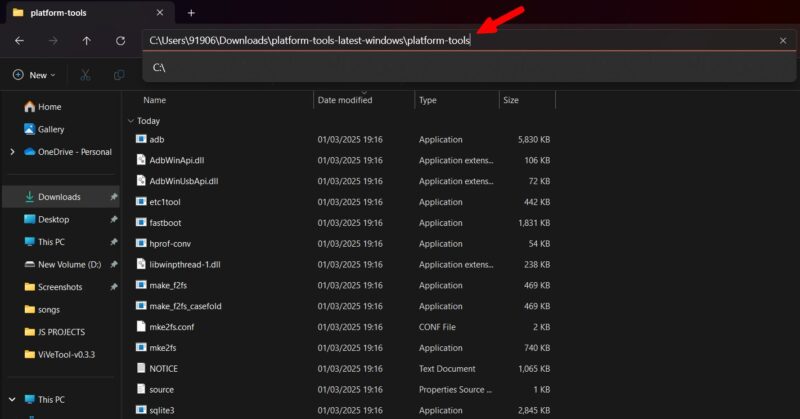Sort files by Date modified column
Image resolution: width=800 pixels, height=419 pixels.
point(345,100)
